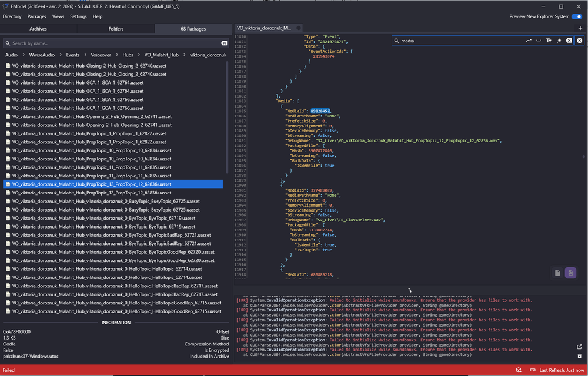Click the viktoria_doroznuk breadcrumb
This screenshot has height=376, width=588.
(208, 55)
